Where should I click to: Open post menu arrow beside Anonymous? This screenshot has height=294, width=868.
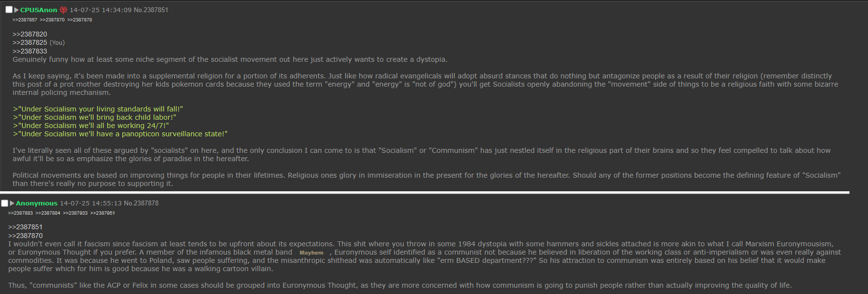pos(12,203)
